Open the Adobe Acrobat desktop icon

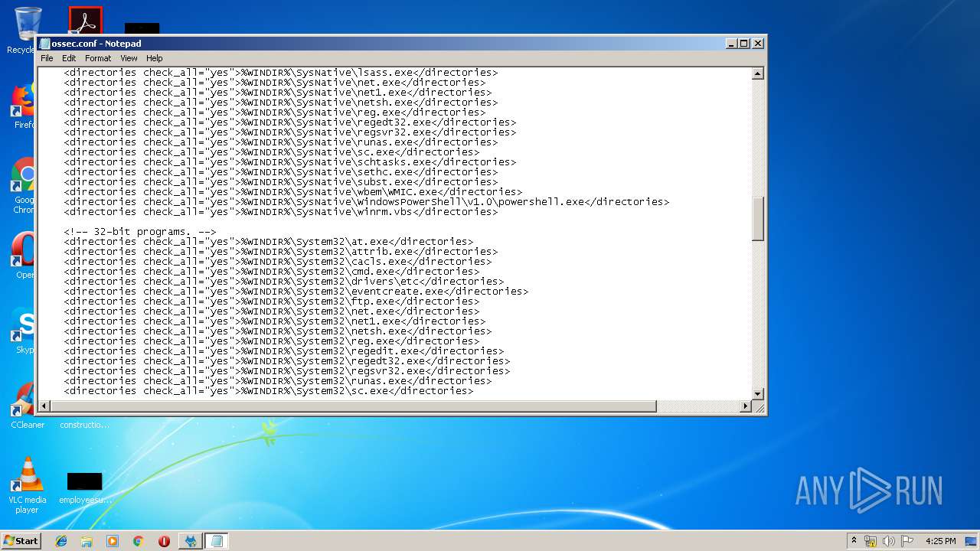(85, 21)
